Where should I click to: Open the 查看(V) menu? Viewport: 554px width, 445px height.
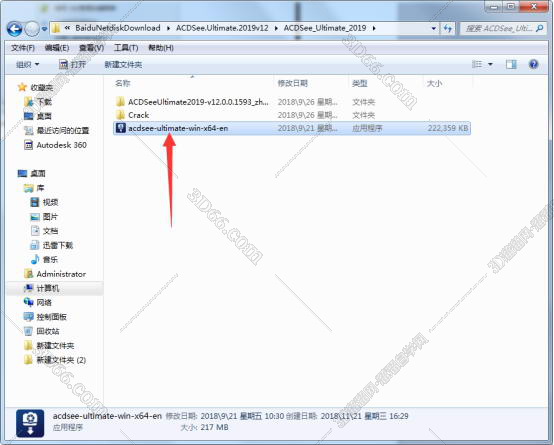91,48
